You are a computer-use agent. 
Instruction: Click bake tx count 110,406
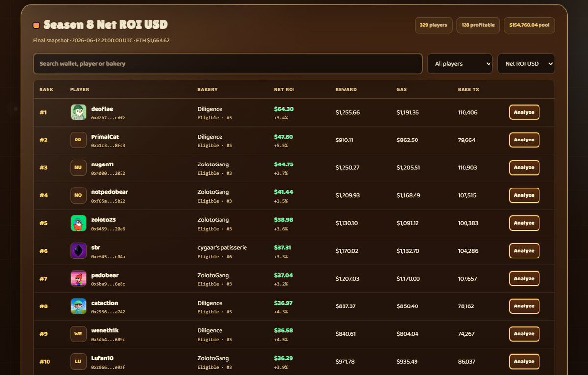click(467, 112)
